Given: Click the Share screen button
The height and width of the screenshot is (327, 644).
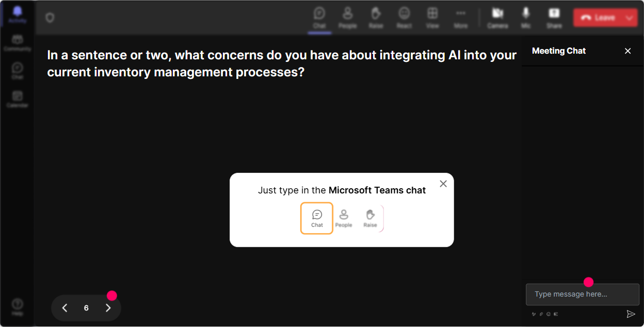Looking at the screenshot, I should point(554,18).
